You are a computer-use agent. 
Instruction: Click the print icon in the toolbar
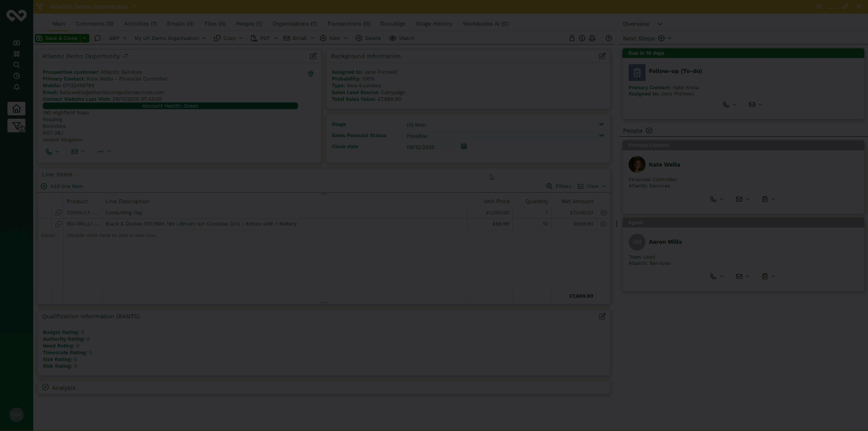592,38
